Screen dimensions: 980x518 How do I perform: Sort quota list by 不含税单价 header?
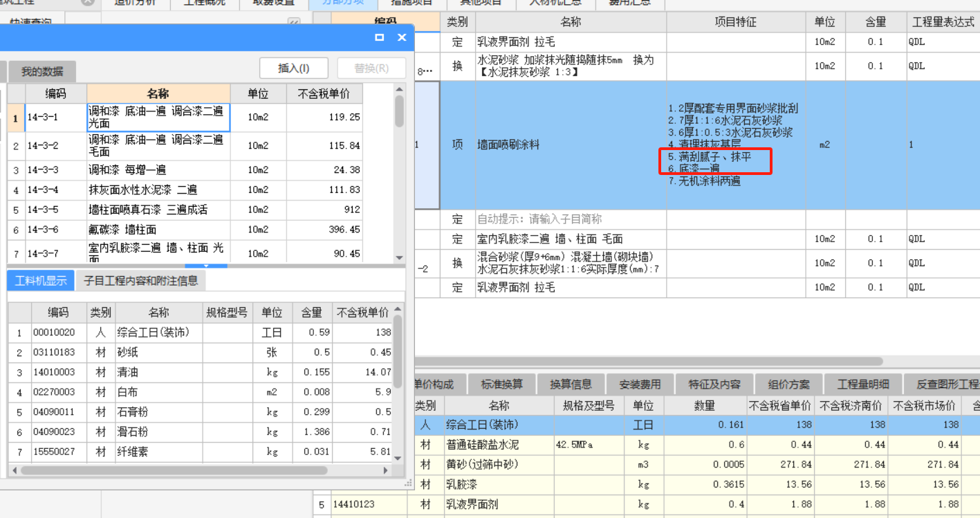324,94
